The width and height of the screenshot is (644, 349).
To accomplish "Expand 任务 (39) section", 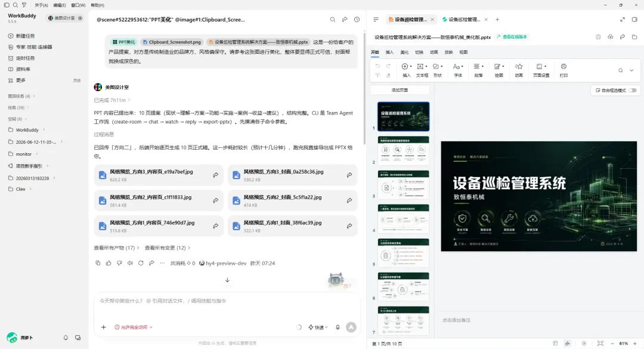I will point(18,108).
